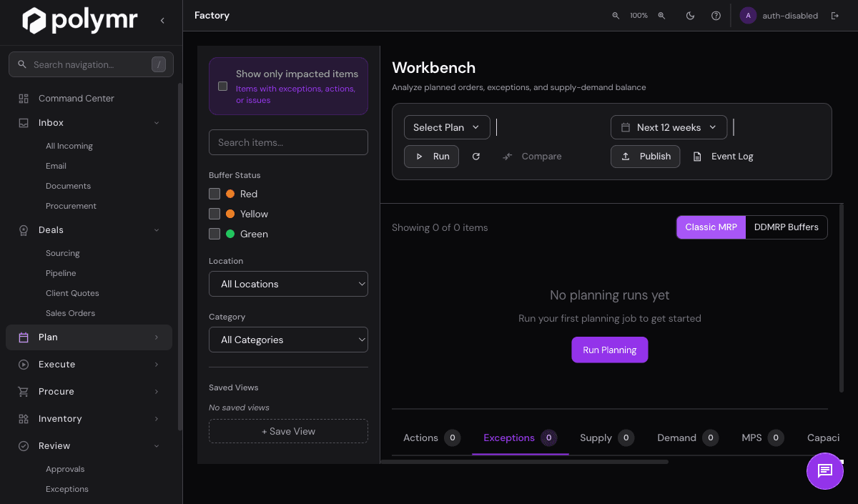Screen dimensions: 858x504
Task: Open the Event Log
Action: 724,157
